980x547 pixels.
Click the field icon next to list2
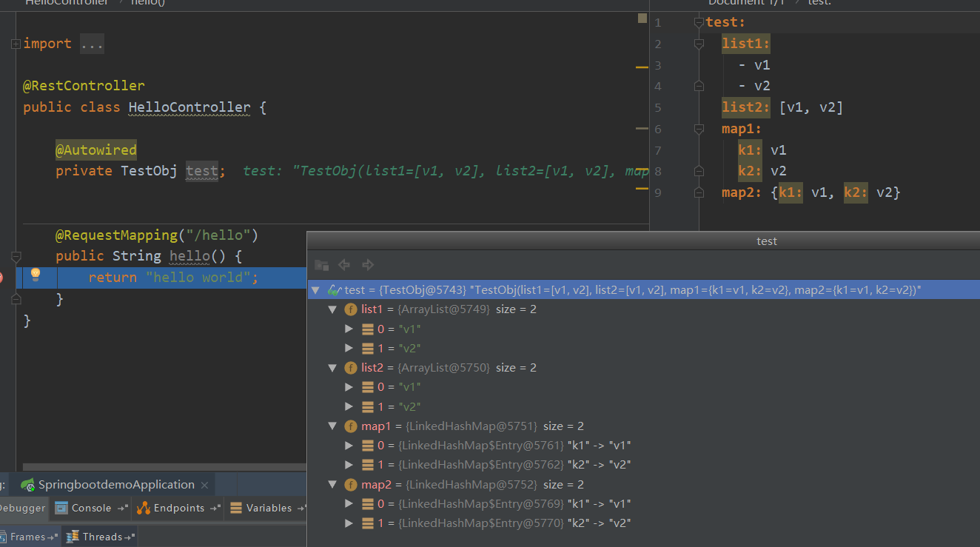pos(351,368)
